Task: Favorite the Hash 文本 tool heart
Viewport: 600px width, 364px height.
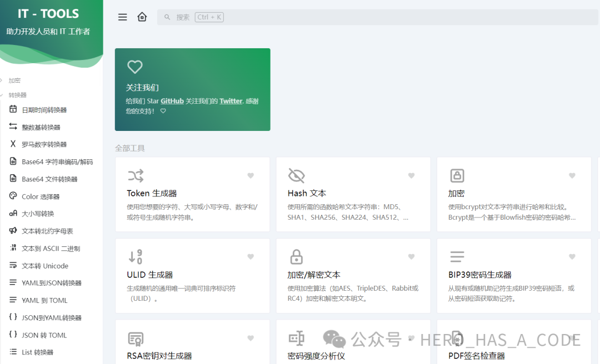Action: 412,176
